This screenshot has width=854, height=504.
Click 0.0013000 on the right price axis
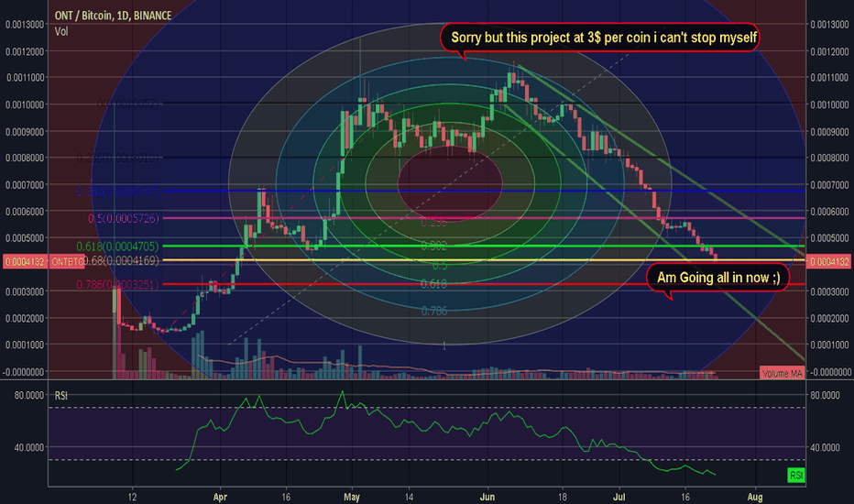829,25
